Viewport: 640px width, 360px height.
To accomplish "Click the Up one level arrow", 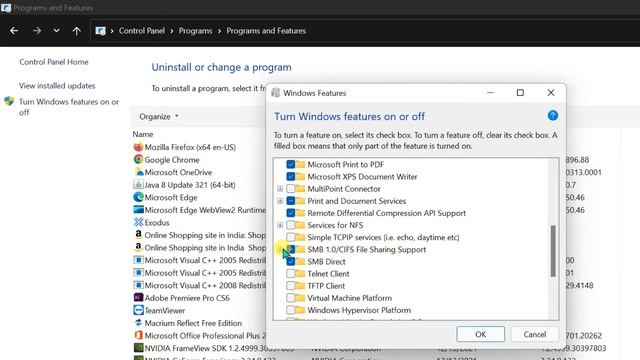I will click(76, 31).
